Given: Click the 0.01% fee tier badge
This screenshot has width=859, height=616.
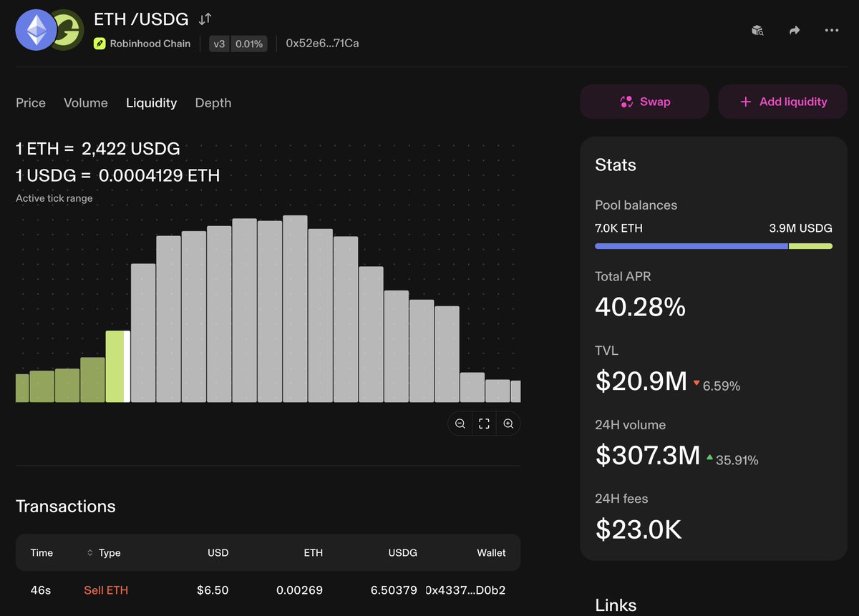Looking at the screenshot, I should coord(249,44).
